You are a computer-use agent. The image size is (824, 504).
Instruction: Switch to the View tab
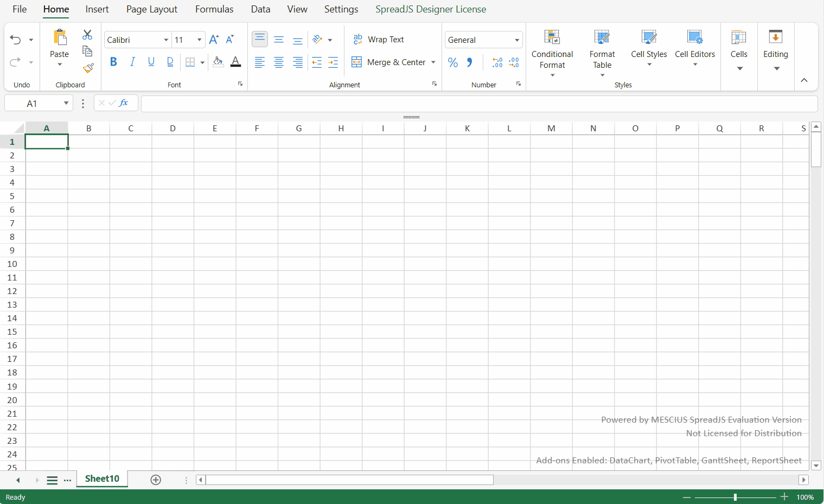tap(297, 9)
